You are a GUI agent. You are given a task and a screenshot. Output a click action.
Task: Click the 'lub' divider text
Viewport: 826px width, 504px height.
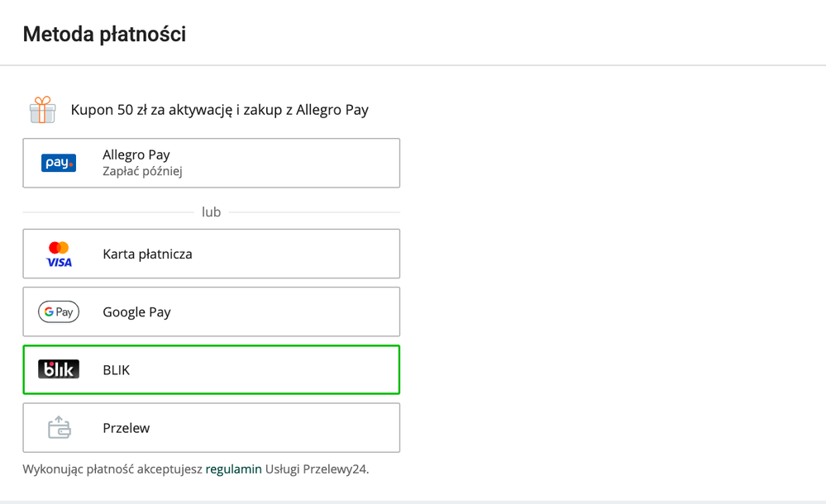tap(211, 212)
